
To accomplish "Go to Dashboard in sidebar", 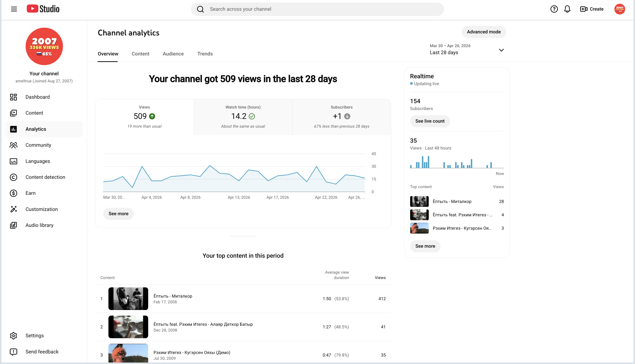I will click(x=38, y=97).
